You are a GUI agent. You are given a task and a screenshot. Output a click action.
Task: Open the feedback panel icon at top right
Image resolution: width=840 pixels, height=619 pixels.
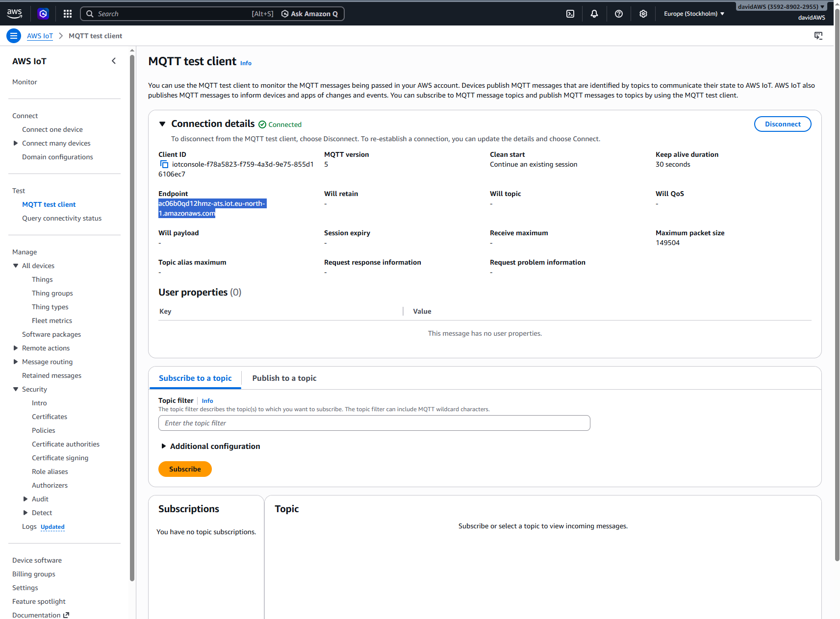click(818, 36)
